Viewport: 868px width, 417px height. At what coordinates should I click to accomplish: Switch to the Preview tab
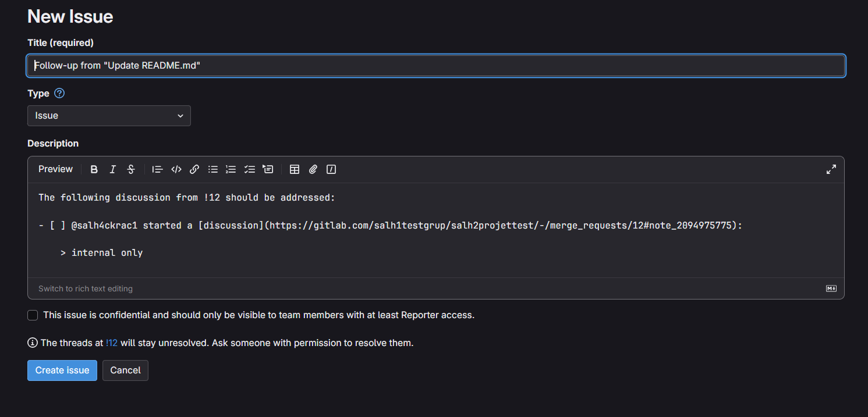pyautogui.click(x=55, y=169)
